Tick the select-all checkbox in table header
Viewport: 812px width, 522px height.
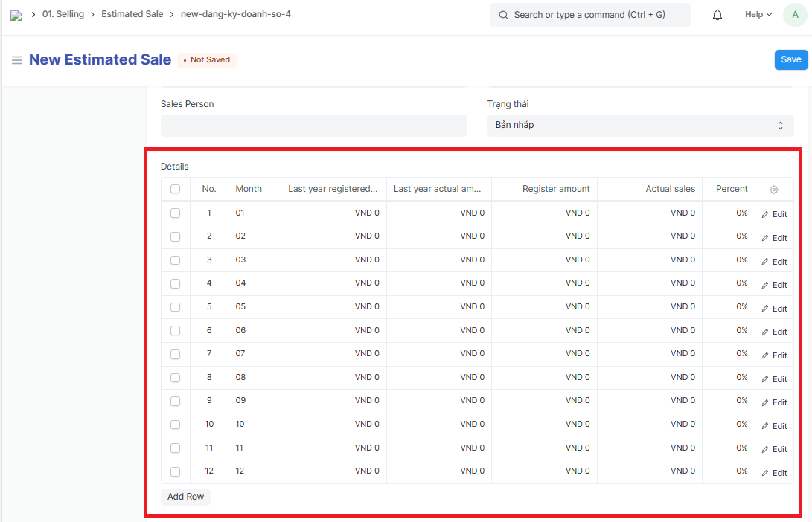[176, 189]
